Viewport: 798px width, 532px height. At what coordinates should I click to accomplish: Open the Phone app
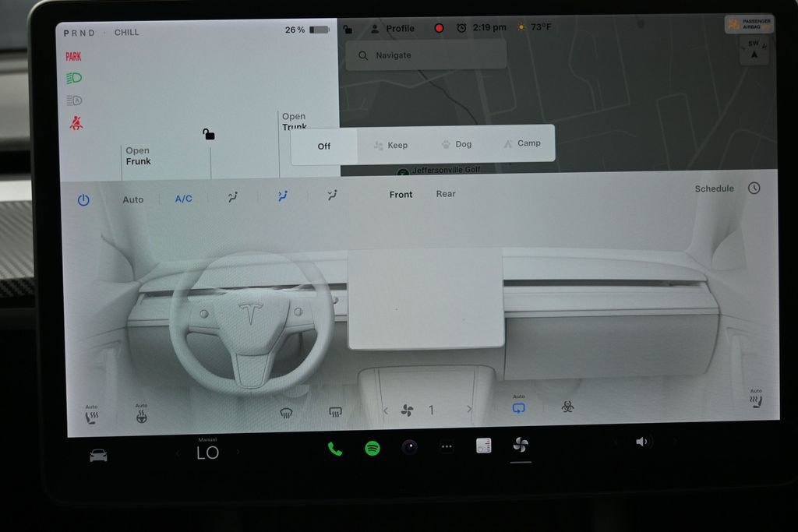tap(335, 449)
